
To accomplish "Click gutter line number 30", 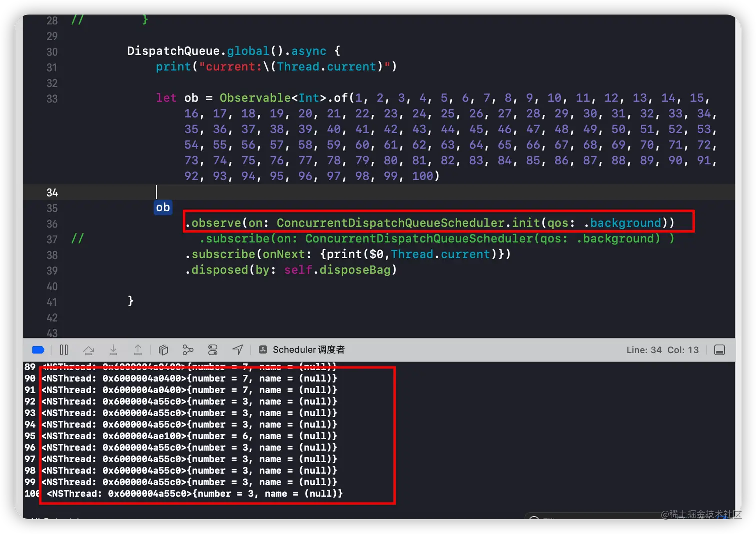I will click(x=52, y=52).
